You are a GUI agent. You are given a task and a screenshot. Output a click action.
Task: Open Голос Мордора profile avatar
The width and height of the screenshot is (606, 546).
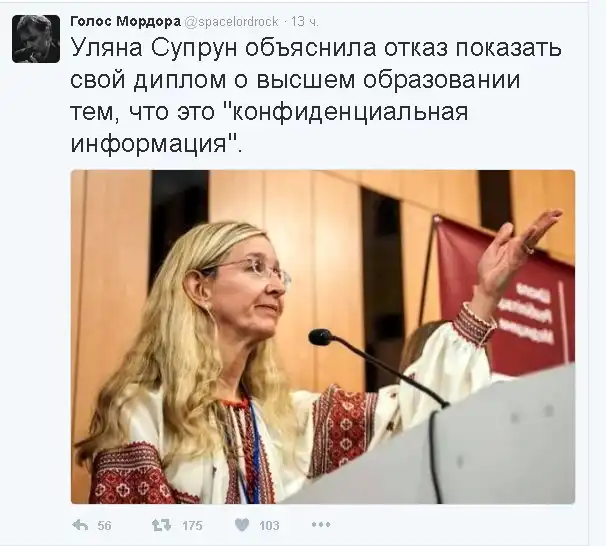pos(36,39)
